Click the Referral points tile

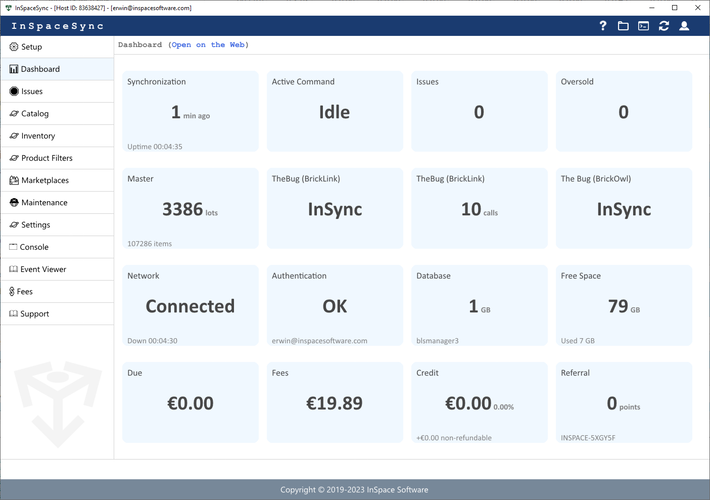(623, 403)
